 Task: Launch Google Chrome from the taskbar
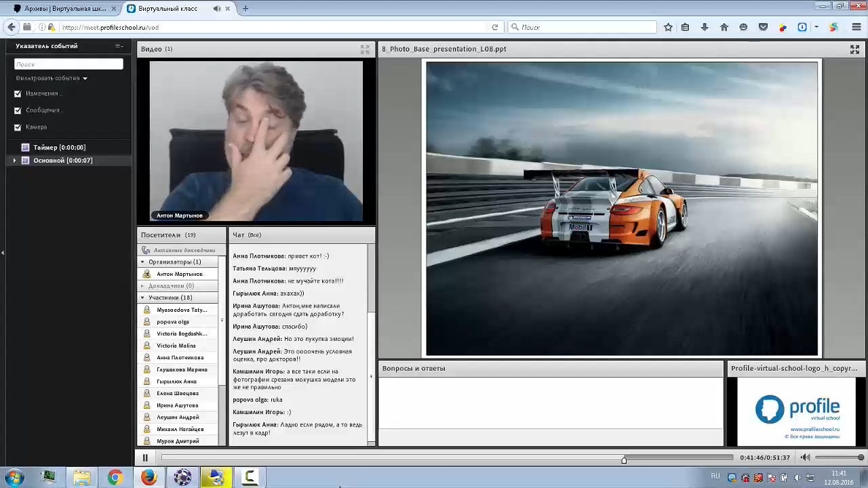coord(115,477)
